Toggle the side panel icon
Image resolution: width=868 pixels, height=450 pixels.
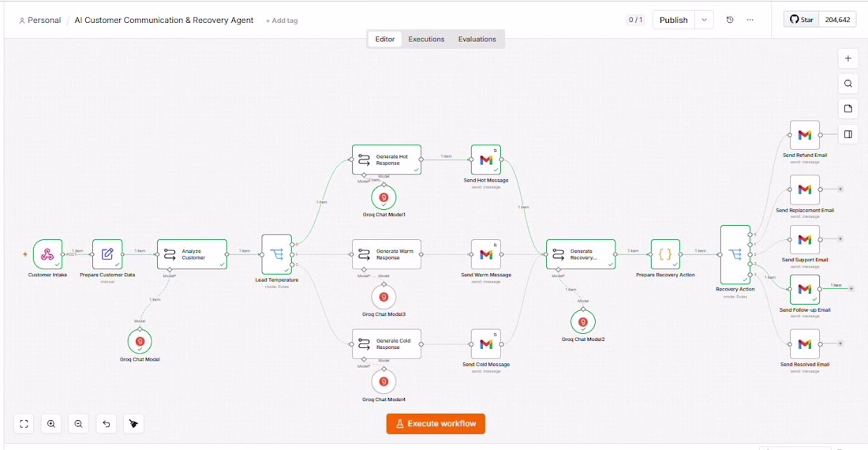848,134
